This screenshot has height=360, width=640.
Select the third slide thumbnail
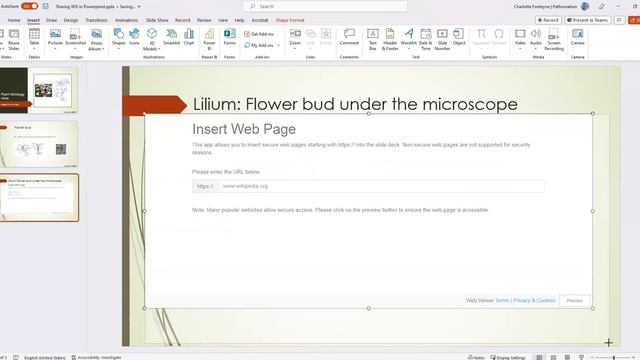point(39,198)
